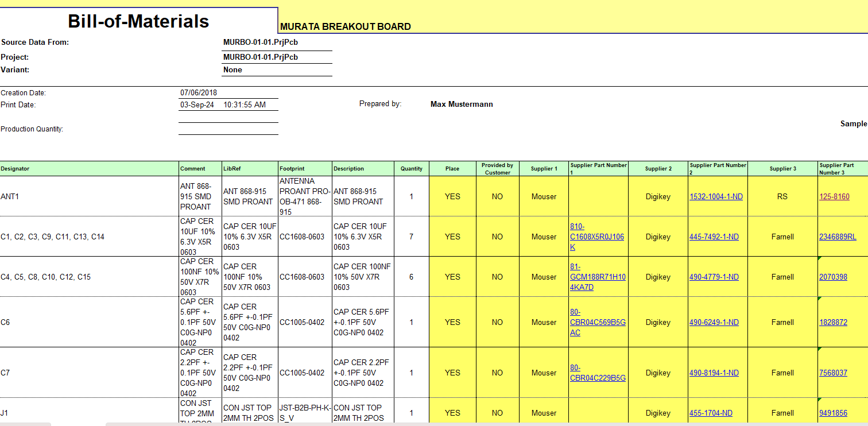Follow the 455-1704-ND link for J1
Viewport: 868px width, 426px height.
[x=711, y=413]
